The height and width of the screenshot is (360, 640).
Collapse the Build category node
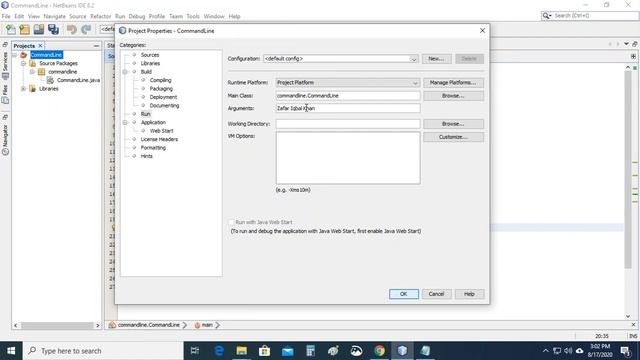[x=125, y=72]
